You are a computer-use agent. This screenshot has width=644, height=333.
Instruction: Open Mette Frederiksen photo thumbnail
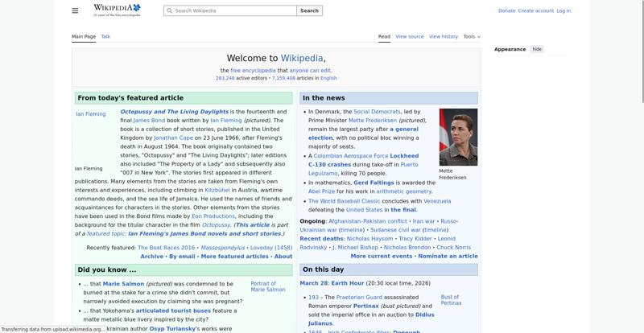[x=458, y=137]
